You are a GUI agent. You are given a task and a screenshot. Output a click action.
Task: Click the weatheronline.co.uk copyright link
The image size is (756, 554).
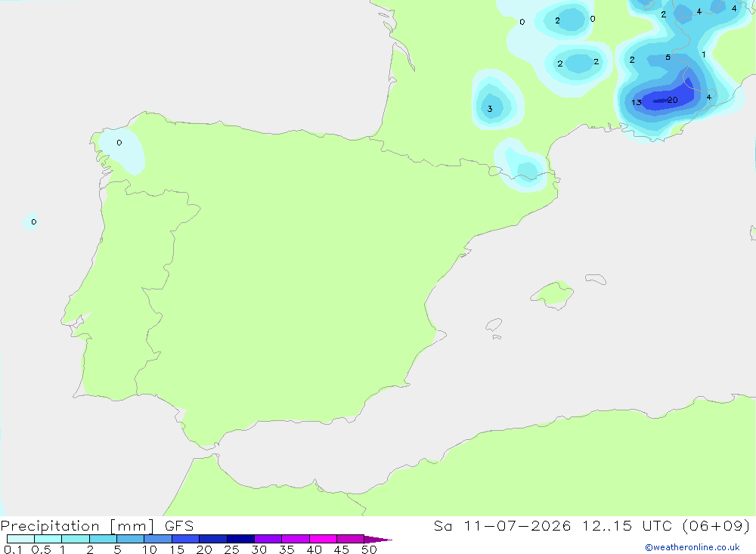(692, 547)
